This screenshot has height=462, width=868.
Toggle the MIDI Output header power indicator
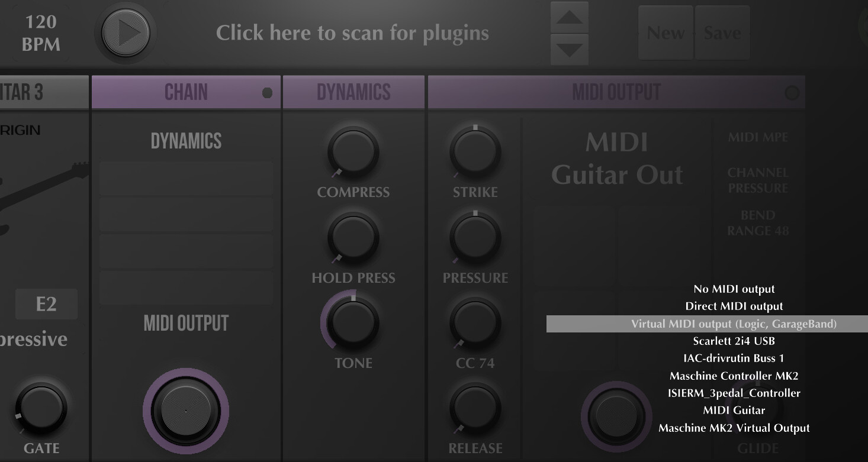coord(791,93)
